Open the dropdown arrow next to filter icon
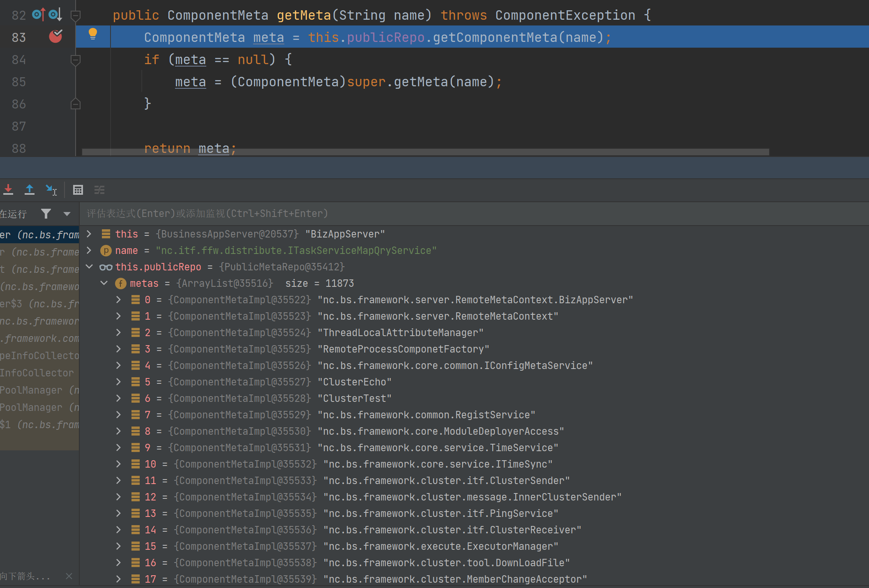The width and height of the screenshot is (869, 588). (67, 214)
